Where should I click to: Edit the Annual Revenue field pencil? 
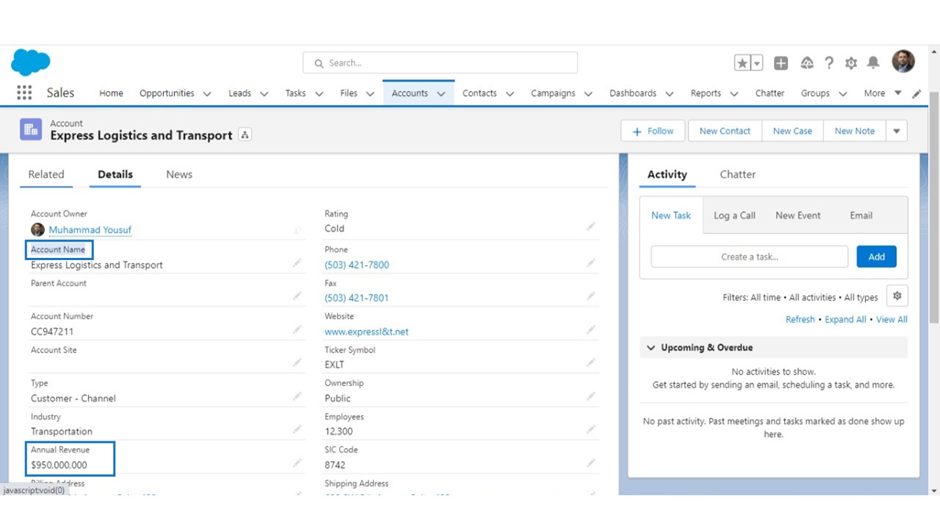297,463
